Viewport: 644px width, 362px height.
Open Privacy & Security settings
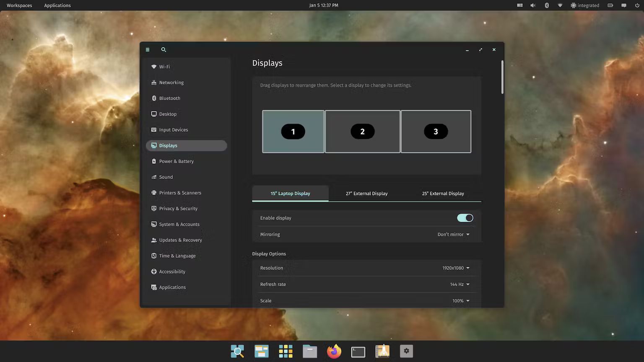click(178, 208)
